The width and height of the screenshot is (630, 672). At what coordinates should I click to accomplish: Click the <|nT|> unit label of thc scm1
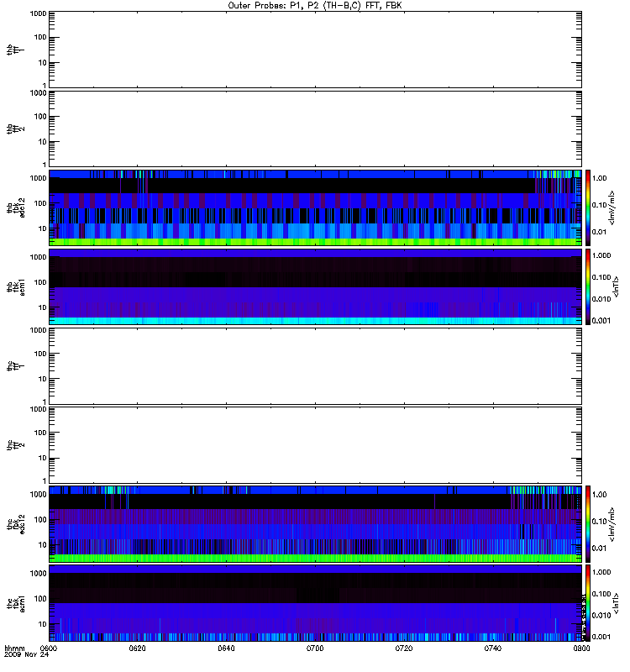(x=617, y=603)
